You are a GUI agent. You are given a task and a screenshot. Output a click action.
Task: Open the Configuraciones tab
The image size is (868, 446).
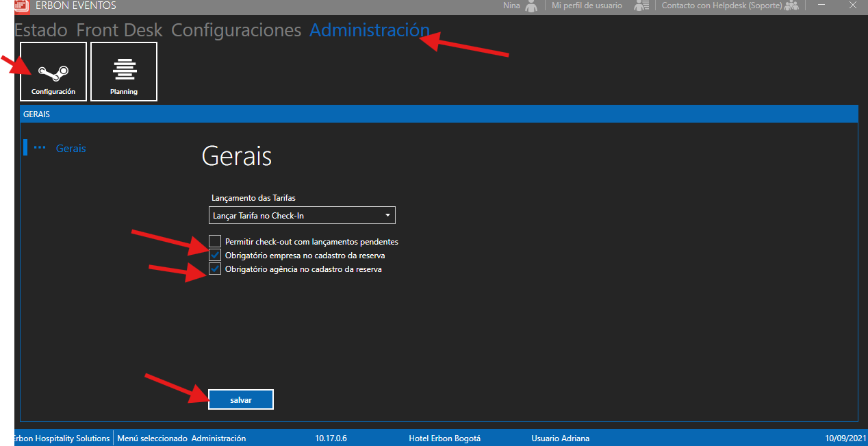click(x=236, y=30)
